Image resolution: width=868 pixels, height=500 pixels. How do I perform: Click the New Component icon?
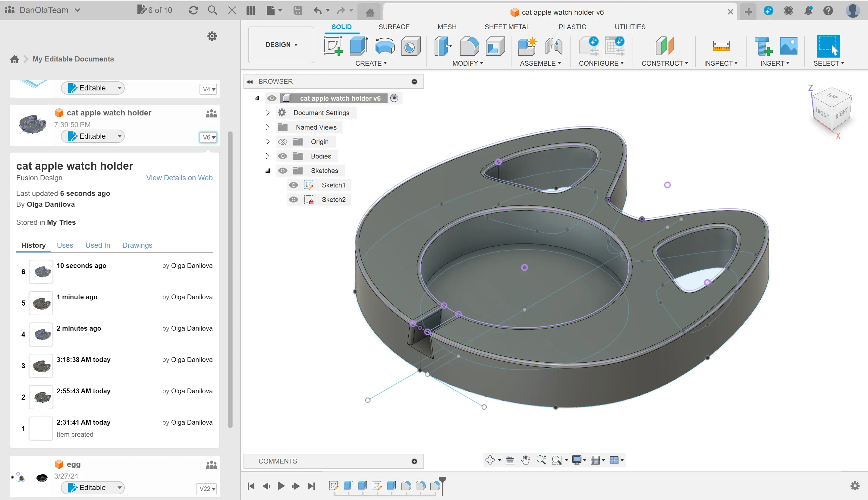527,46
